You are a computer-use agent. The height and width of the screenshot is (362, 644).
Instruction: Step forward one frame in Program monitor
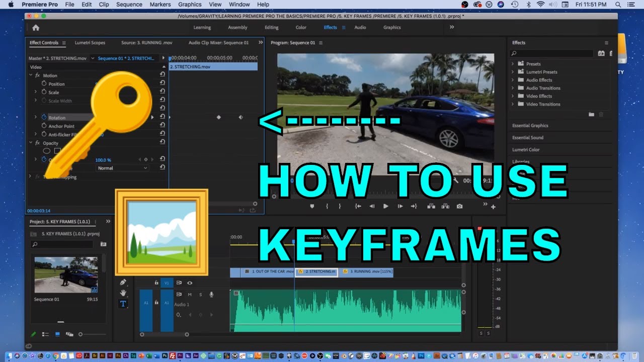pos(400,206)
